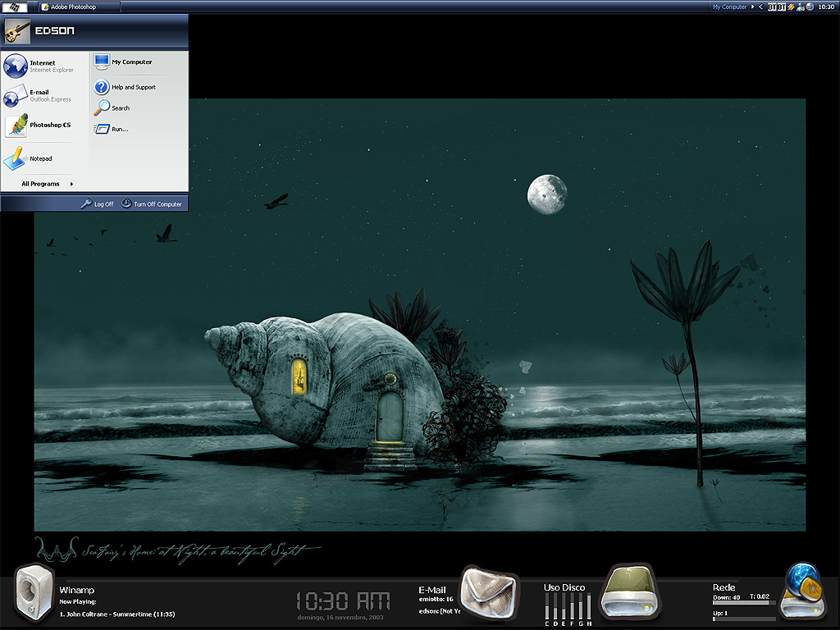Click the Turn Off Computer button
840x630 pixels.
[152, 204]
